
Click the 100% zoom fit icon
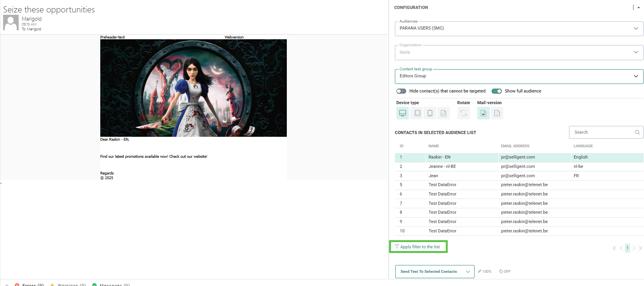click(485, 271)
